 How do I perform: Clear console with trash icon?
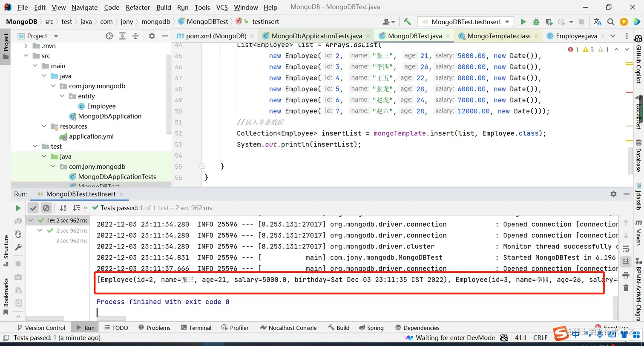[626, 288]
